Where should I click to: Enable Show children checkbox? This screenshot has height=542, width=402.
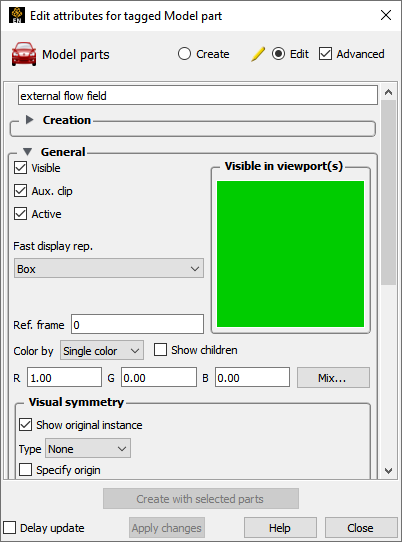pyautogui.click(x=160, y=350)
